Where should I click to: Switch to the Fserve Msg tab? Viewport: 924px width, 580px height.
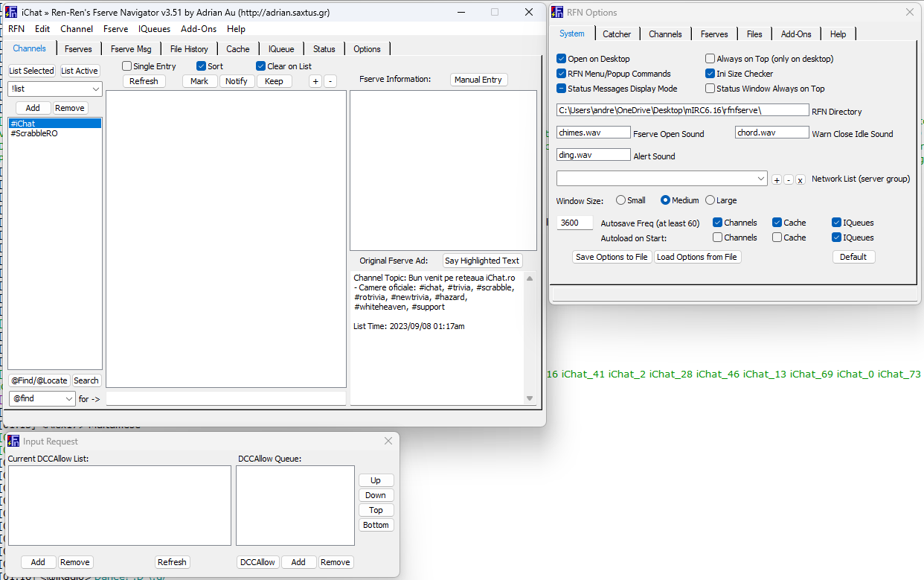(131, 49)
